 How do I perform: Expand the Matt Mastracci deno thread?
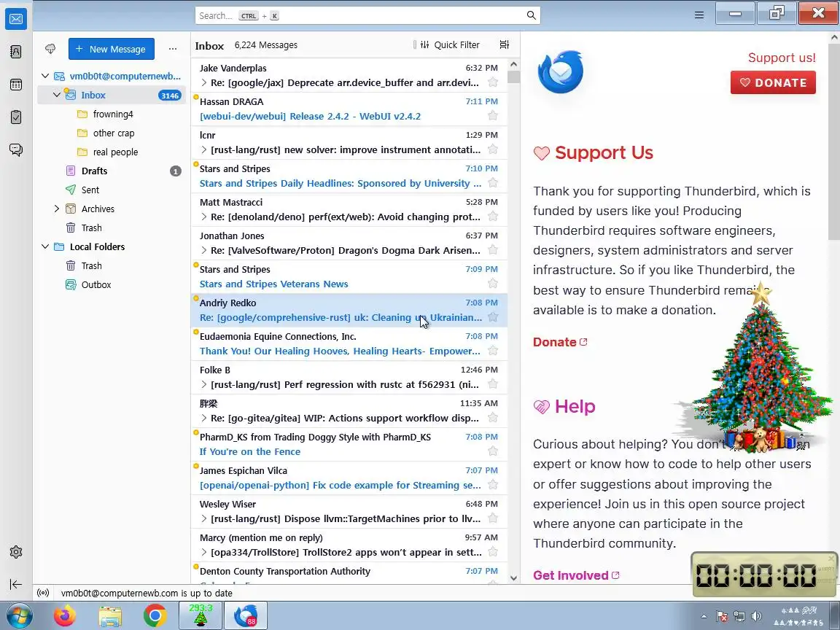point(203,217)
